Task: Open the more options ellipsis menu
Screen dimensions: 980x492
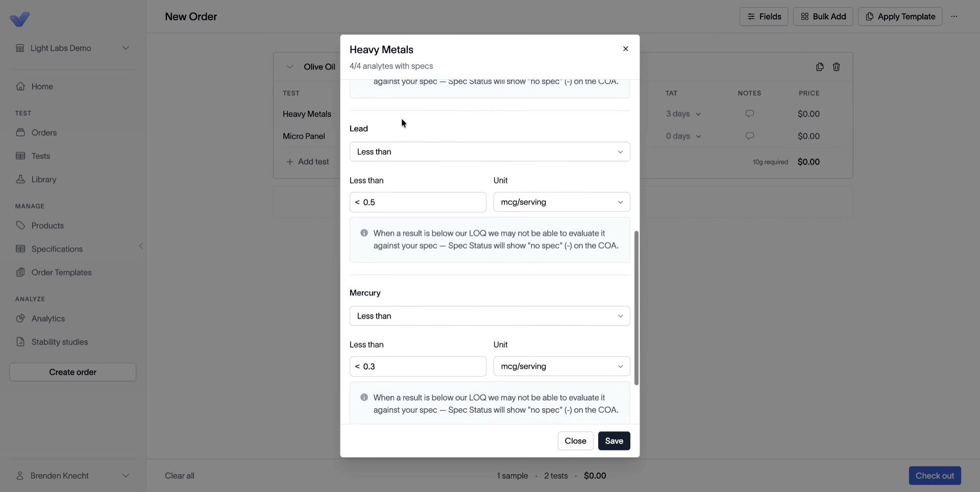Action: tap(954, 16)
